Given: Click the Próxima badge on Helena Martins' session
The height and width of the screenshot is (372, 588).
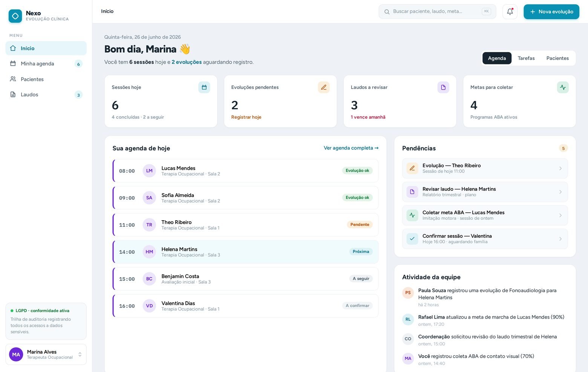Looking at the screenshot, I should point(361,252).
